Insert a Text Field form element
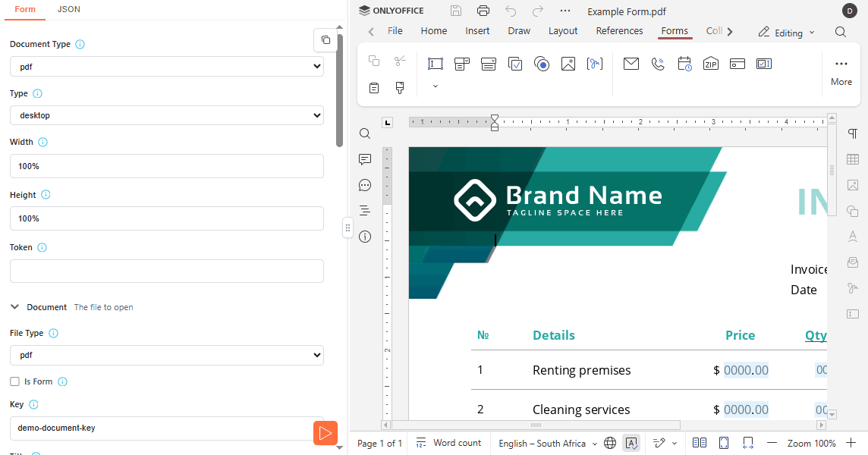 435,64
